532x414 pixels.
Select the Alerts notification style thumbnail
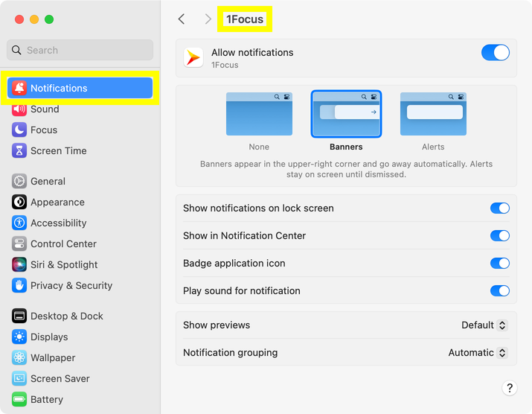point(433,114)
